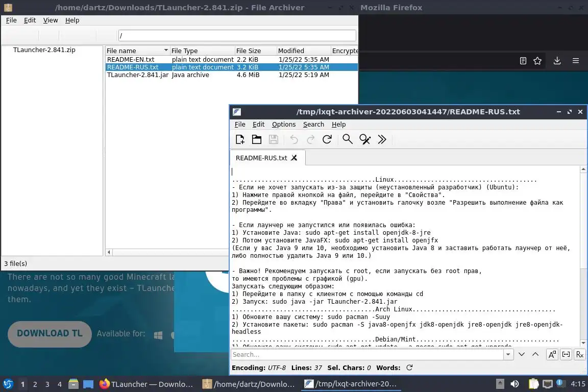Find previous match with up arrow

pos(535,355)
